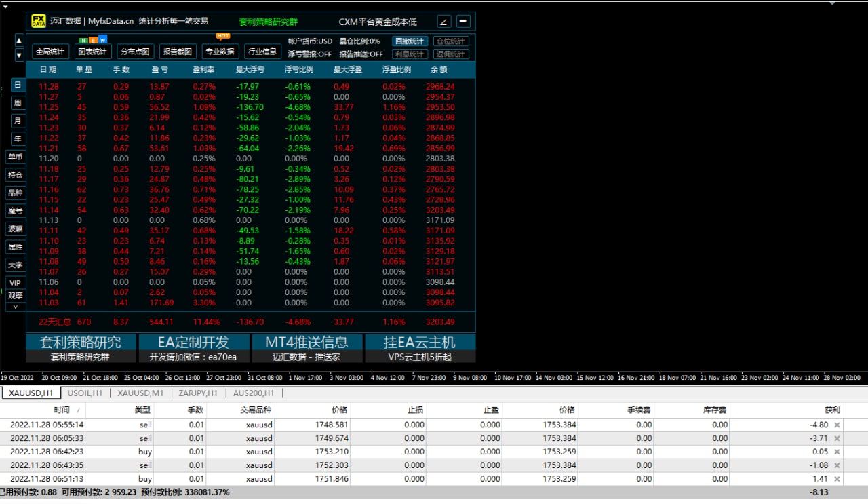Open 专业数据 professional data

pos(220,52)
